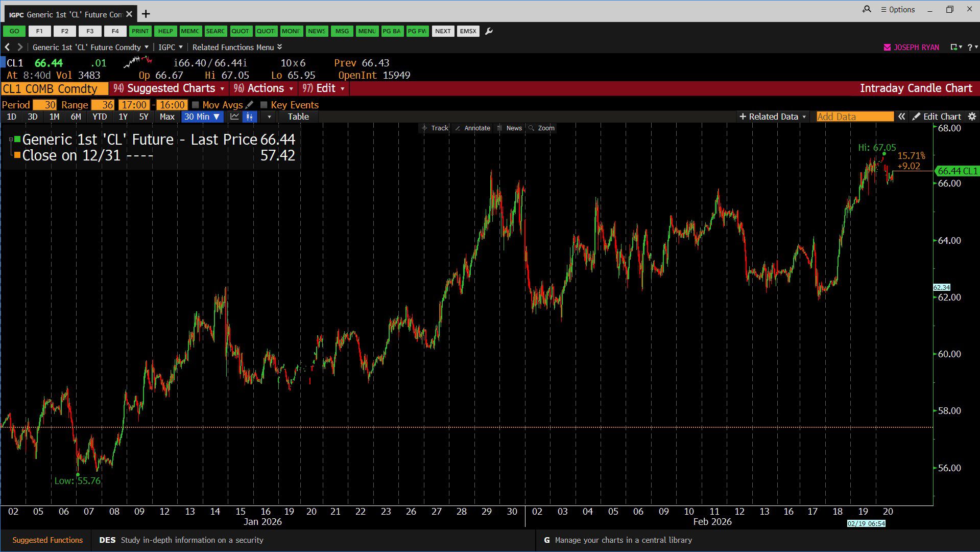Open the 30 Min interval dropdown

202,117
